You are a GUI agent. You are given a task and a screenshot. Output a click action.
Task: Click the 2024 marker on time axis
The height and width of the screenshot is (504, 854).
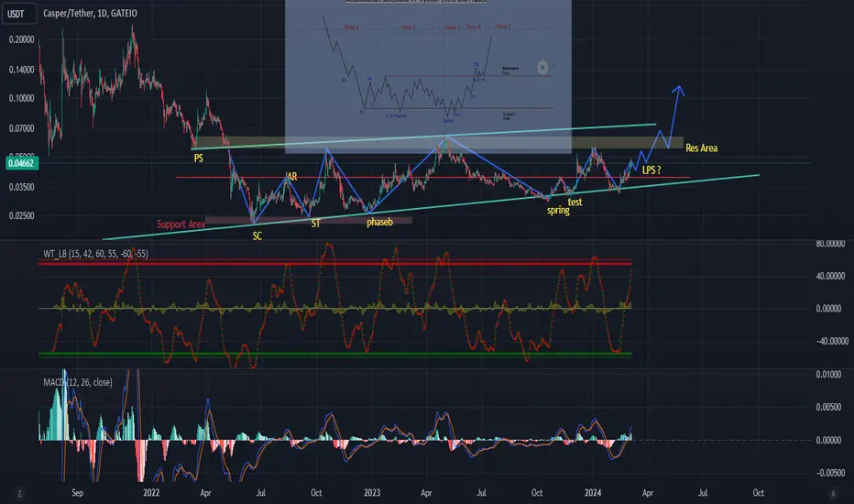click(x=593, y=493)
